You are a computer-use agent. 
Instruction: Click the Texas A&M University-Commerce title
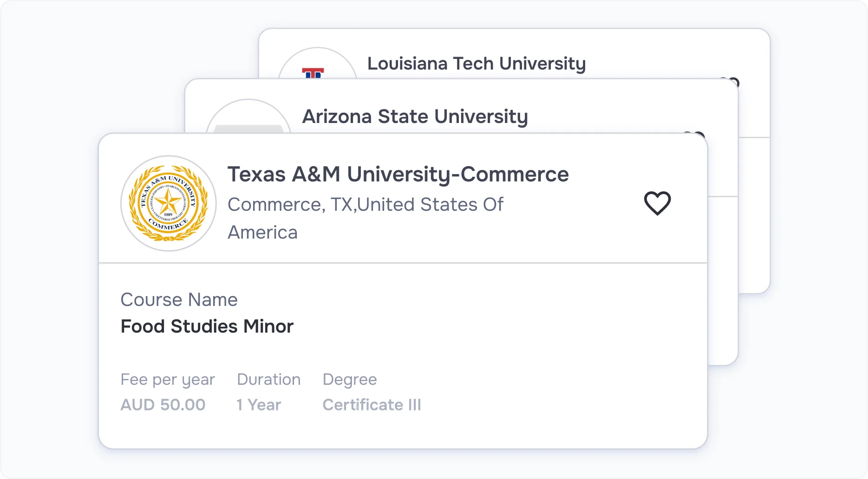point(398,174)
